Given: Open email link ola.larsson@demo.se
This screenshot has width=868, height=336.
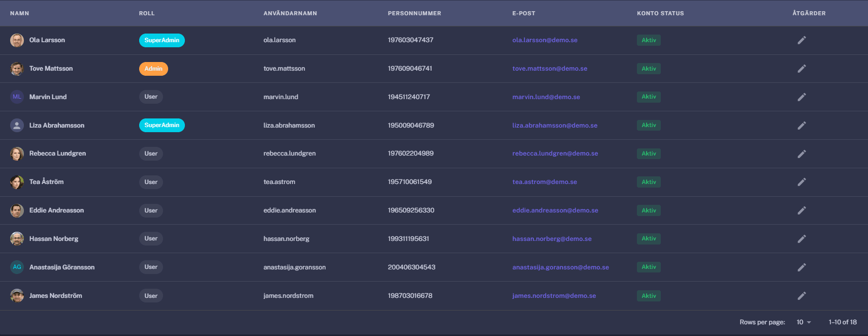Looking at the screenshot, I should (544, 40).
